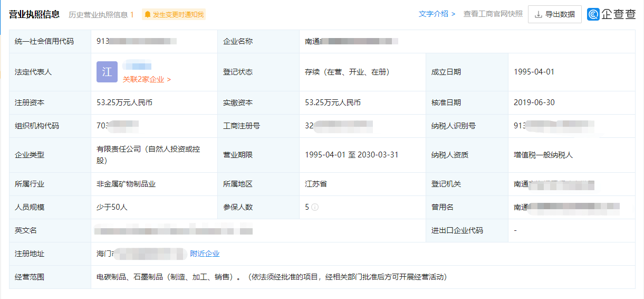Click the 所属地区 label
The image size is (644, 299).
tap(238, 184)
